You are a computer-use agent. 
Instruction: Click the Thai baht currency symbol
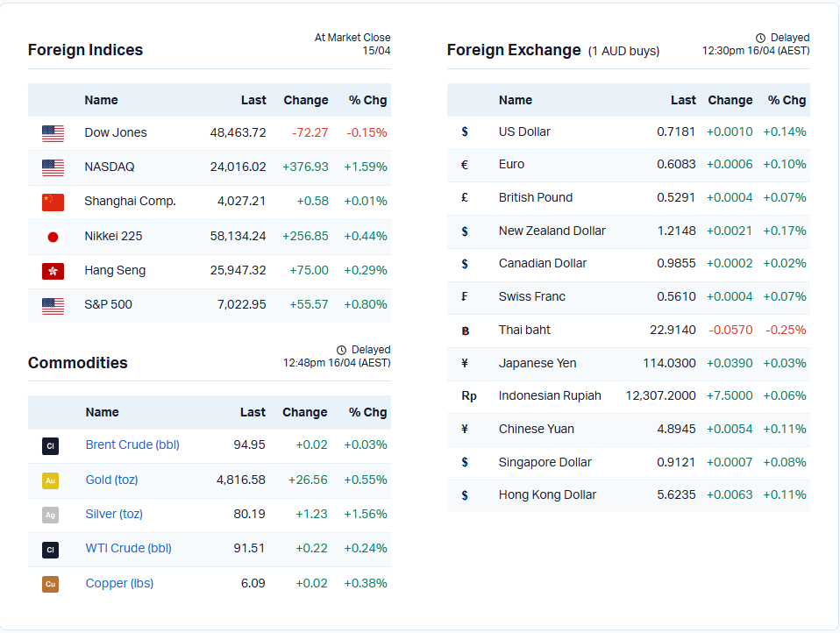pyautogui.click(x=465, y=331)
